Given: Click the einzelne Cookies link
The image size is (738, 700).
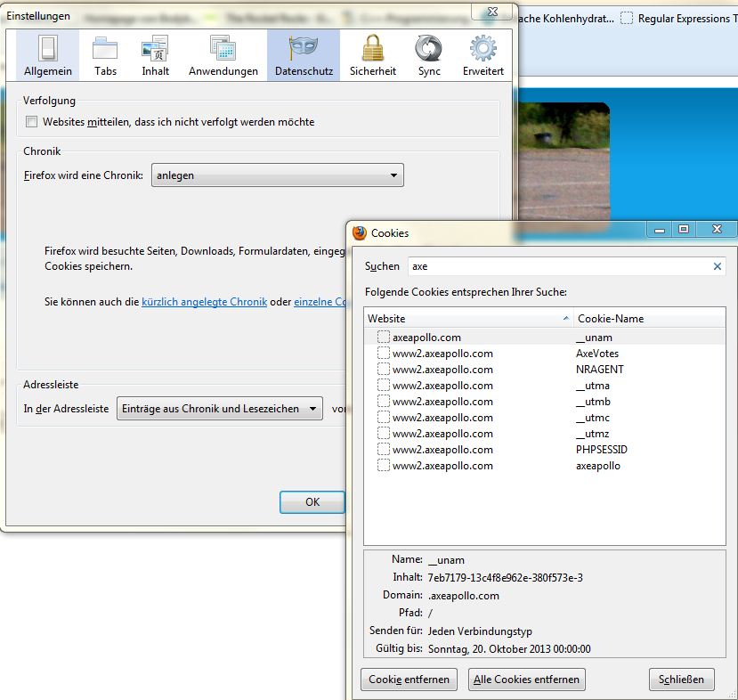Looking at the screenshot, I should pyautogui.click(x=320, y=302).
